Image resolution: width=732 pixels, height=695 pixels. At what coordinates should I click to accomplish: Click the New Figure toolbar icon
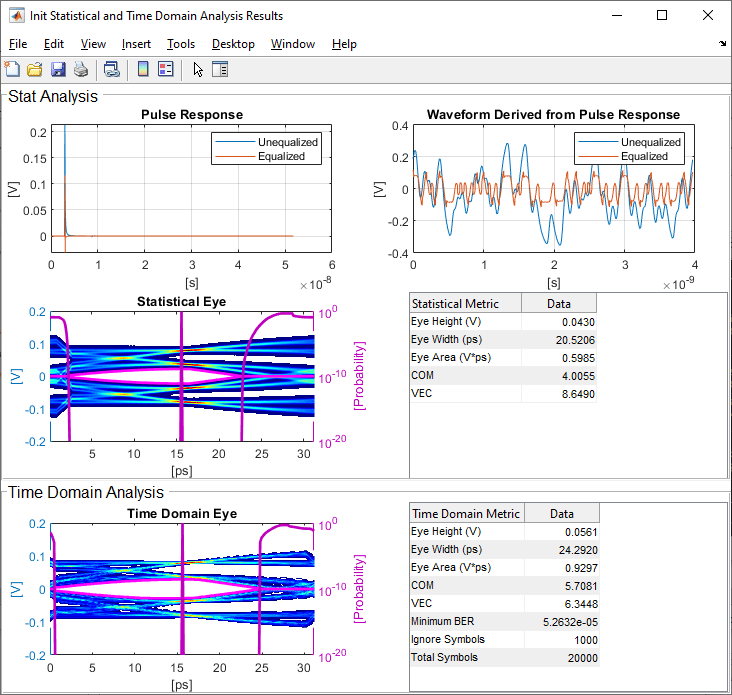[x=12, y=69]
